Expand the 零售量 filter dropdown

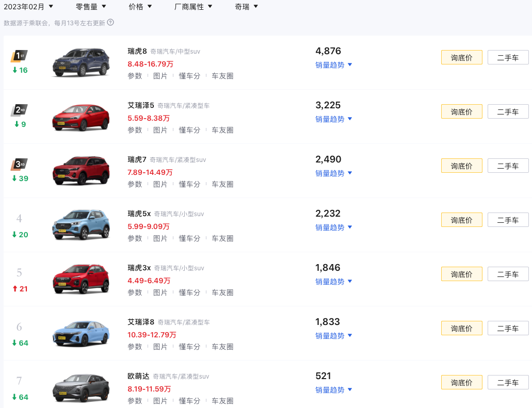coord(91,7)
